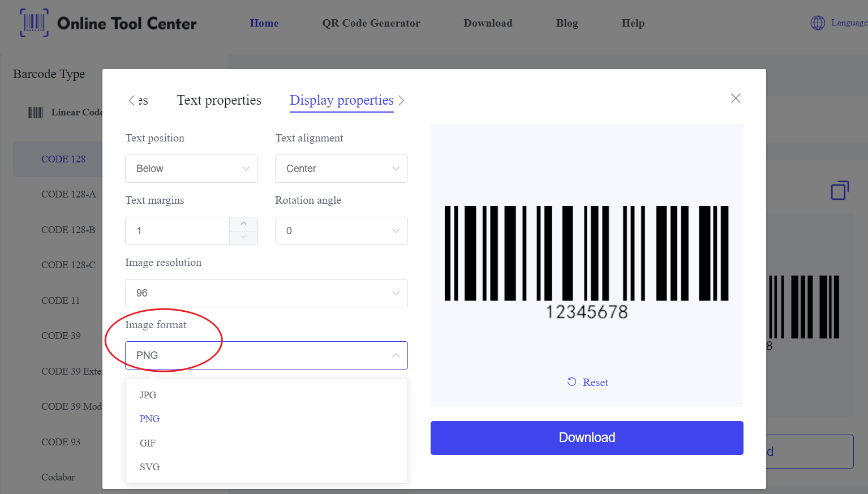Click the 12345678 text under barcode
Viewport: 868px width, 494px height.
coord(587,312)
